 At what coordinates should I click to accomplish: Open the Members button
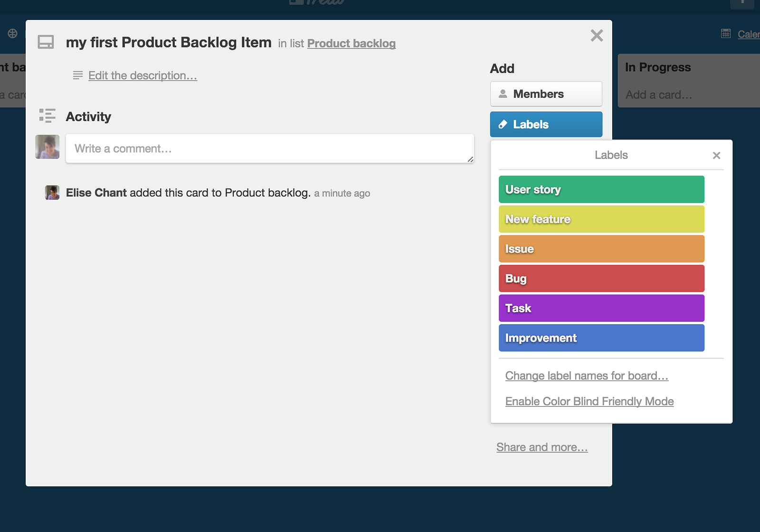546,94
